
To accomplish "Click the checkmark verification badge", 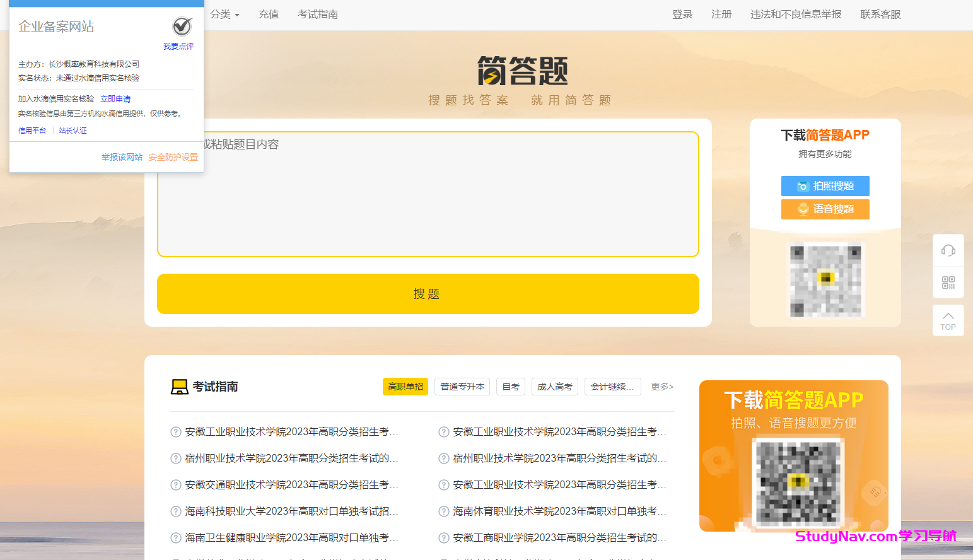I will click(182, 26).
